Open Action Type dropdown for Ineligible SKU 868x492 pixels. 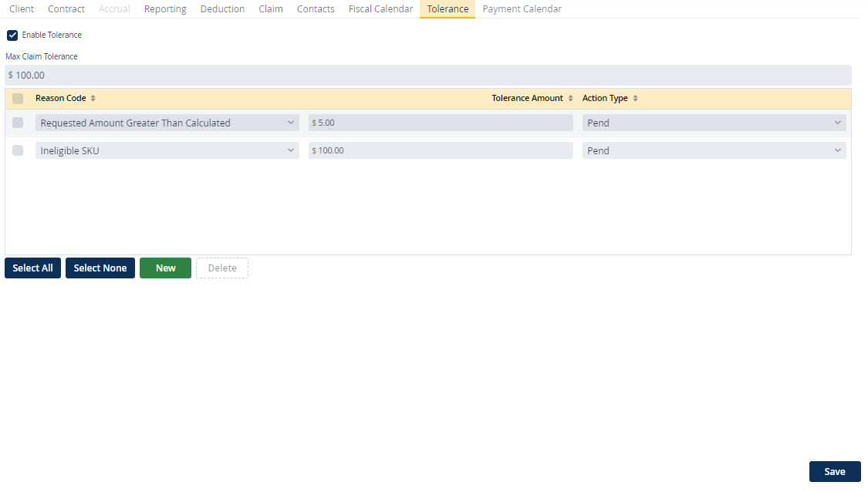714,150
